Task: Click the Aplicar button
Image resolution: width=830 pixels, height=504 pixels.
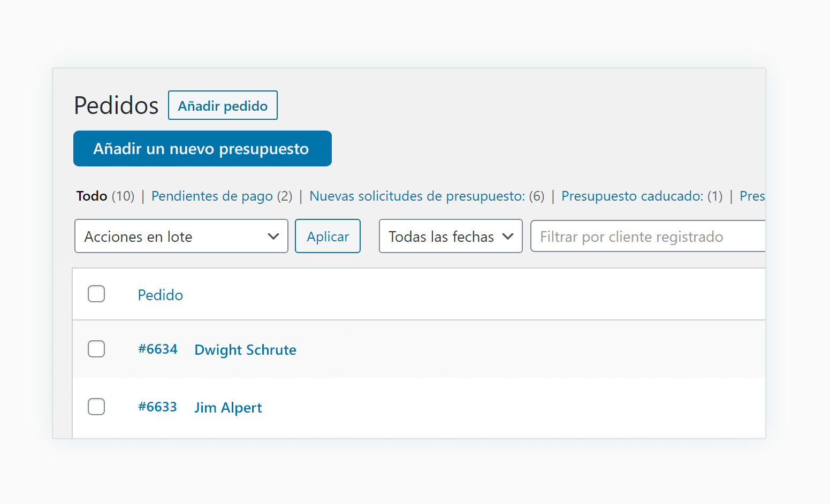Action: pyautogui.click(x=328, y=236)
